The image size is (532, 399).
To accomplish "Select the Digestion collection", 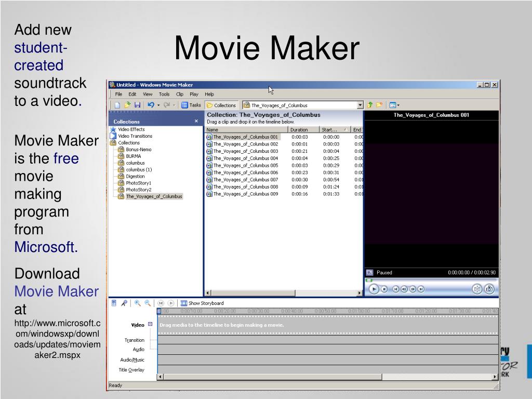I will click(135, 177).
